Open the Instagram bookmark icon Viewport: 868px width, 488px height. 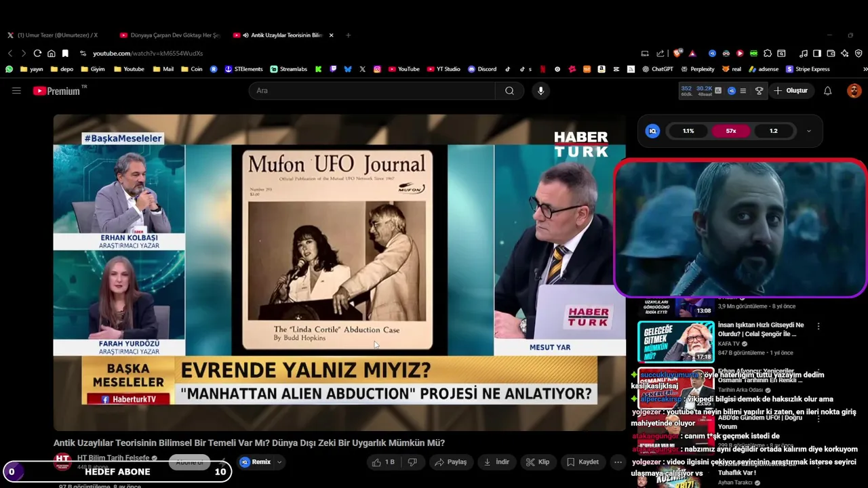coord(377,68)
